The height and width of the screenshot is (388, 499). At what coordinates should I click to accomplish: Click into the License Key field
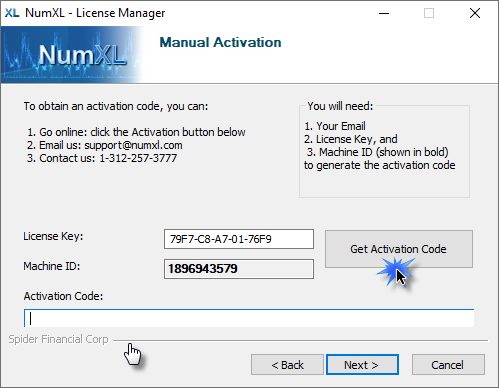pos(239,239)
